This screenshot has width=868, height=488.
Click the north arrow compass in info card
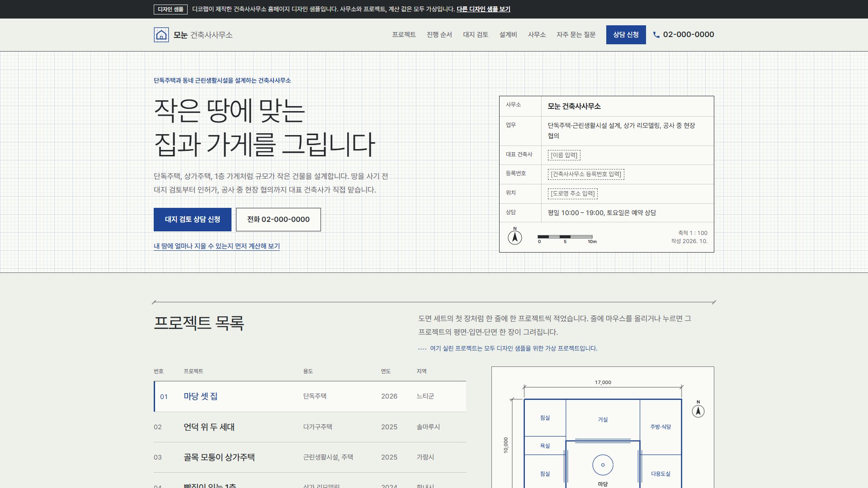515,236
